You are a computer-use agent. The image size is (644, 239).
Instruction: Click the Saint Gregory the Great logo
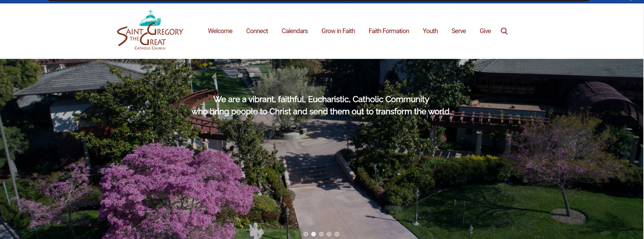(x=150, y=30)
